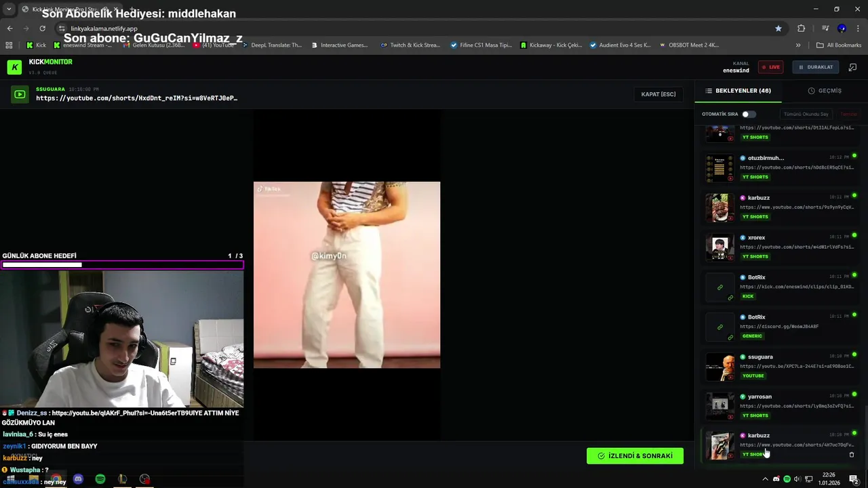Open the Chrome tab search dropdown arrow
868x488 pixels.
coord(9,9)
